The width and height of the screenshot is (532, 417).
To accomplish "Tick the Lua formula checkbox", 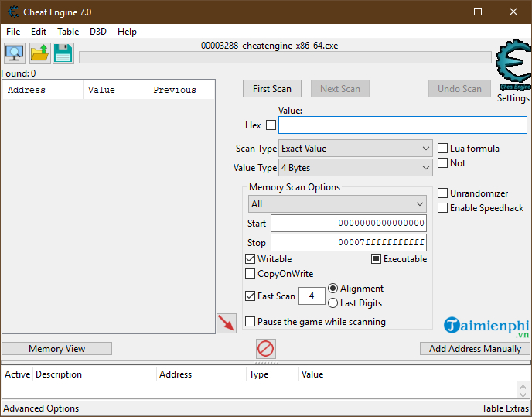I will pyautogui.click(x=442, y=149).
